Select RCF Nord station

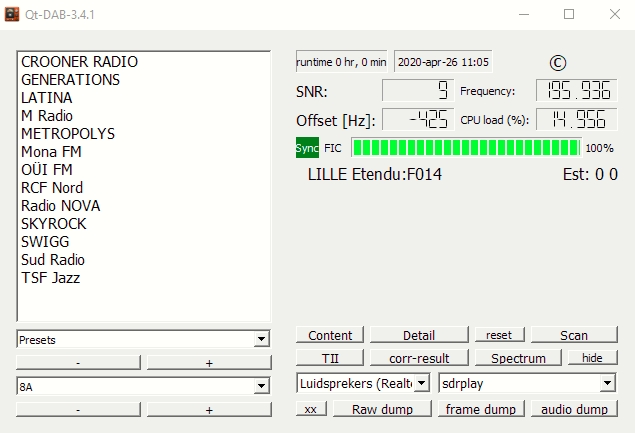143,188
